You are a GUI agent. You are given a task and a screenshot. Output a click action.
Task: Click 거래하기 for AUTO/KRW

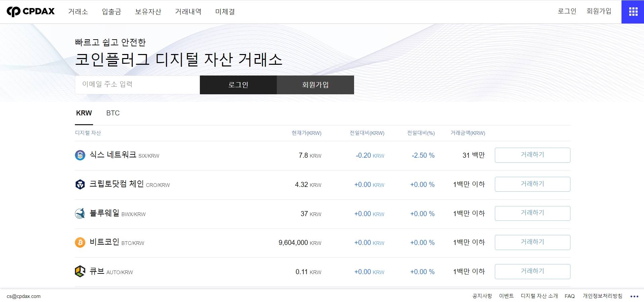click(532, 271)
